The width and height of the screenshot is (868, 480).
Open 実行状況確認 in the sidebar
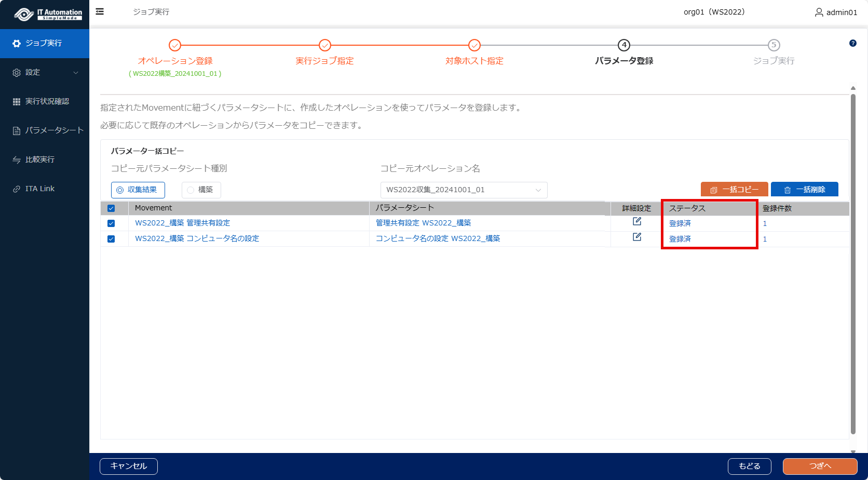click(47, 101)
